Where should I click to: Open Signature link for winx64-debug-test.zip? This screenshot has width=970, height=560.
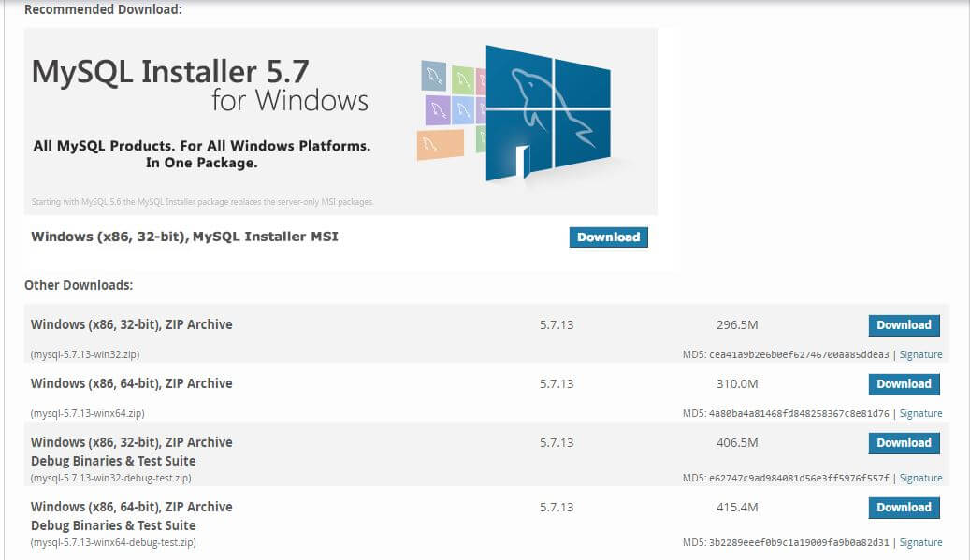(x=920, y=542)
